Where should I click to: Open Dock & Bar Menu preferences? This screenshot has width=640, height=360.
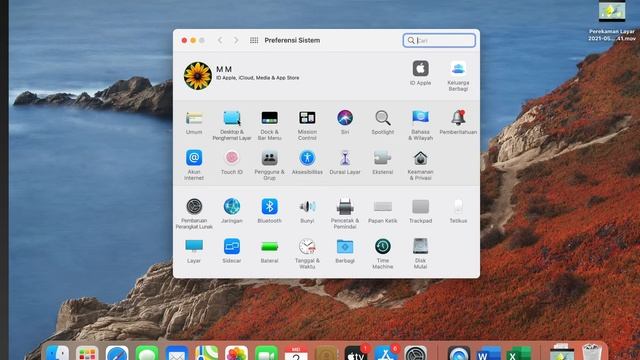tap(269, 125)
